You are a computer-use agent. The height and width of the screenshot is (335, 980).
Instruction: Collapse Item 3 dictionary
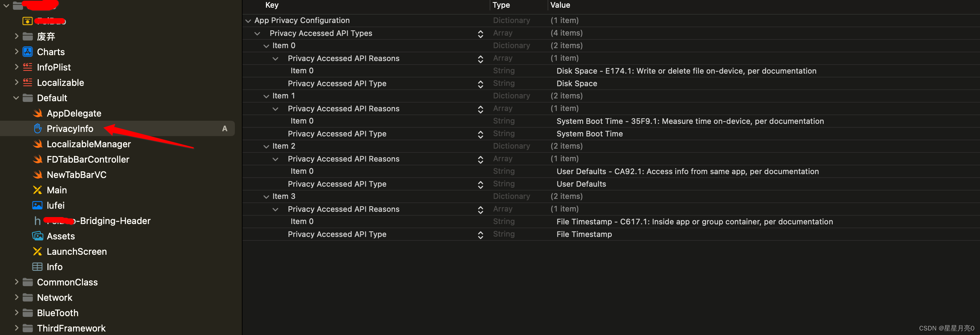(x=266, y=196)
